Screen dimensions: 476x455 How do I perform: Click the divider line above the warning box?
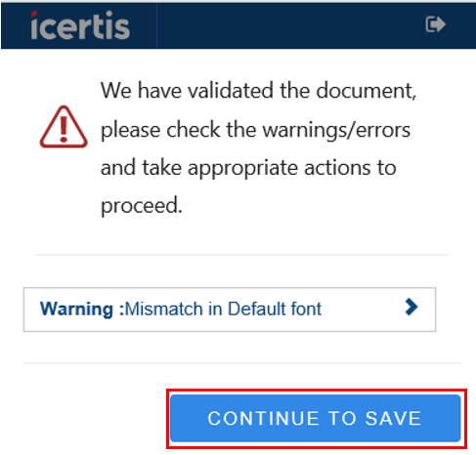coord(241,255)
